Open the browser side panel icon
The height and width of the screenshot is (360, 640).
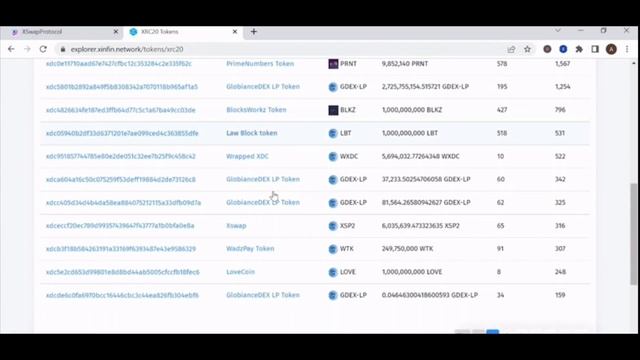[x=595, y=49]
